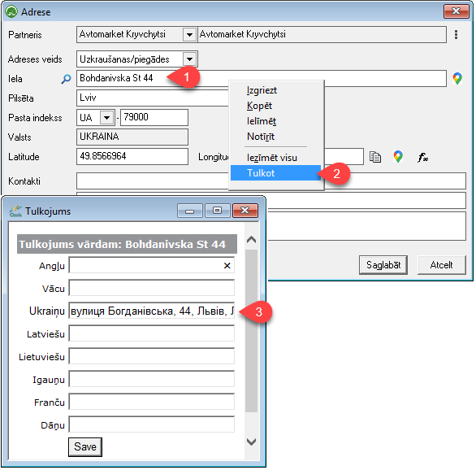The width and height of the screenshot is (476, 470).
Task: Click the Tulkojums scrollbar down arrow
Action: (251, 442)
